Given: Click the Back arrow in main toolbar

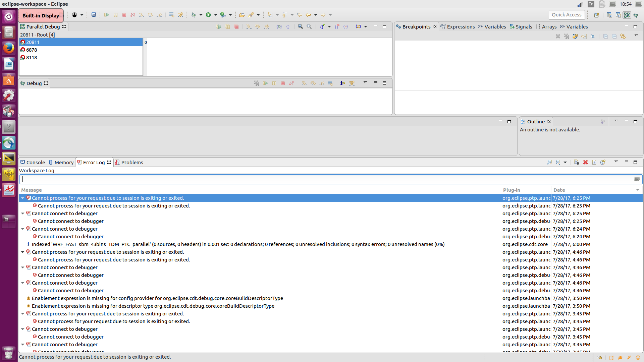Looking at the screenshot, I should coord(308,15).
